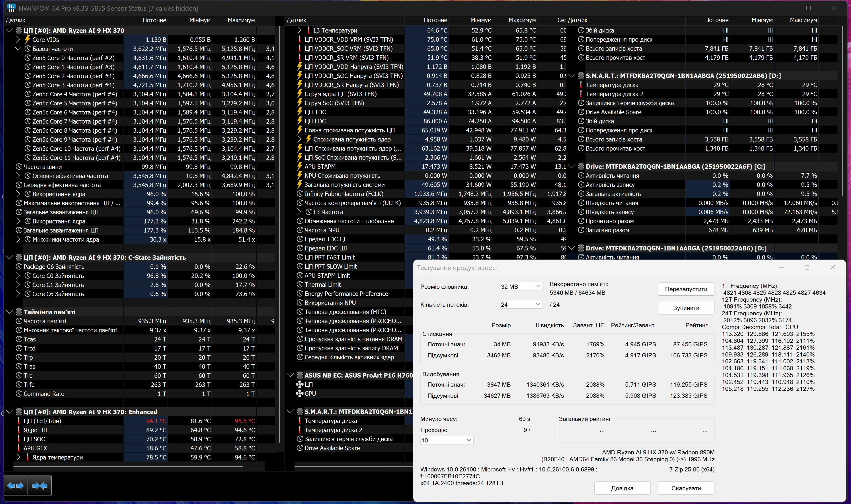Collapse the ASUS NB EC sensor group
Image resolution: width=851 pixels, height=504 pixels.
pyautogui.click(x=290, y=375)
